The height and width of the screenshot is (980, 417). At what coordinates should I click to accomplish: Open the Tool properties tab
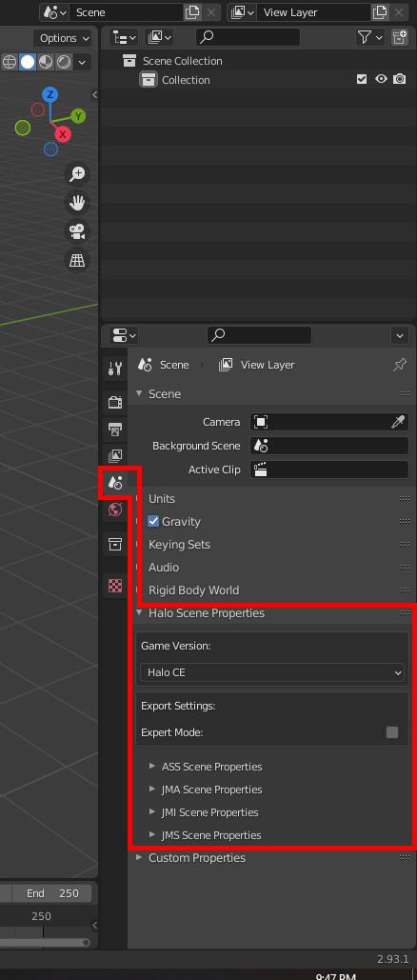tap(115, 369)
